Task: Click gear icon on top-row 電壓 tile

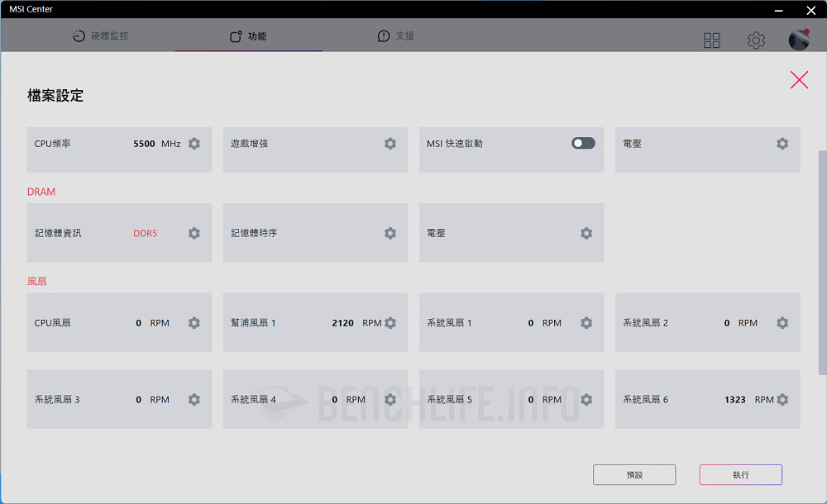Action: coord(782,144)
